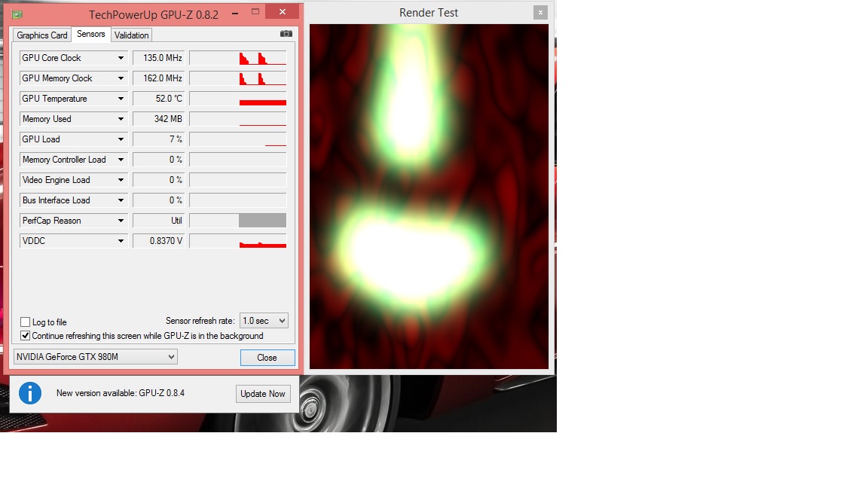Screen dimensions: 868x488
Task: Open the Memory Used sensor dropdown
Action: point(121,119)
